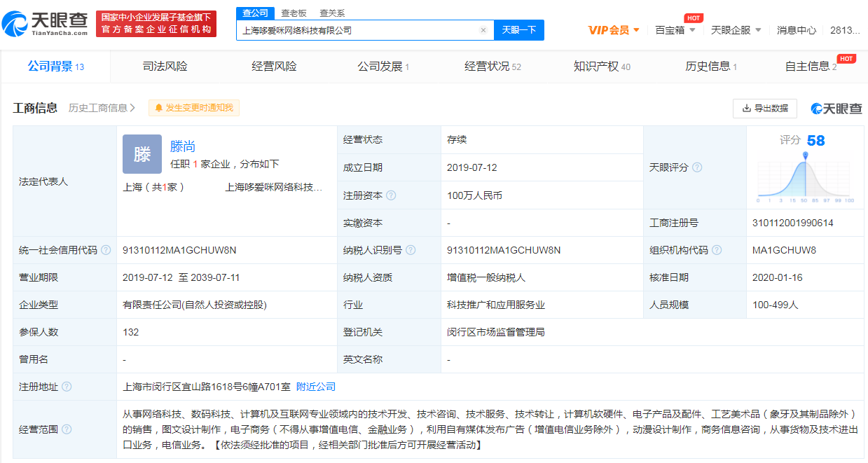
Task: Click the 存续 operating status value
Action: (457, 139)
